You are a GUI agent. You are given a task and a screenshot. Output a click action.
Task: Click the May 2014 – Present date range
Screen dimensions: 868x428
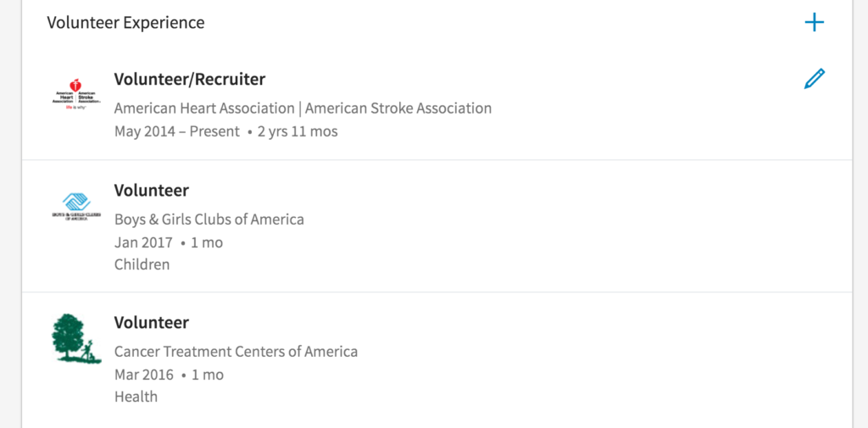point(177,131)
